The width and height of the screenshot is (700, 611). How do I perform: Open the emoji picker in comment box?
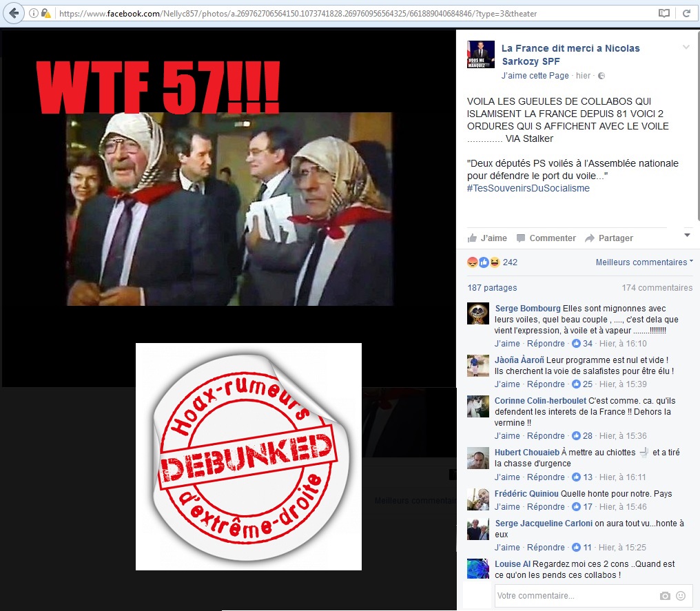pos(681,596)
